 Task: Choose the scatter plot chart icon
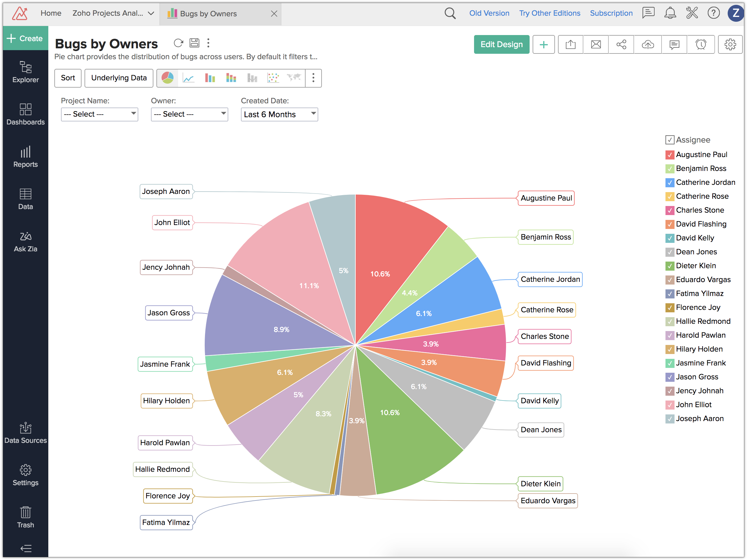coord(273,78)
